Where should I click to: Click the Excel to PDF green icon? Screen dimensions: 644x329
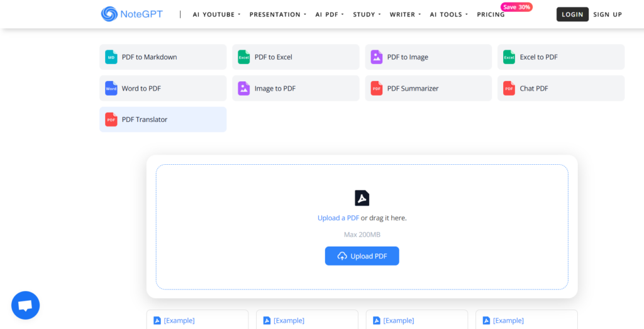pyautogui.click(x=509, y=57)
